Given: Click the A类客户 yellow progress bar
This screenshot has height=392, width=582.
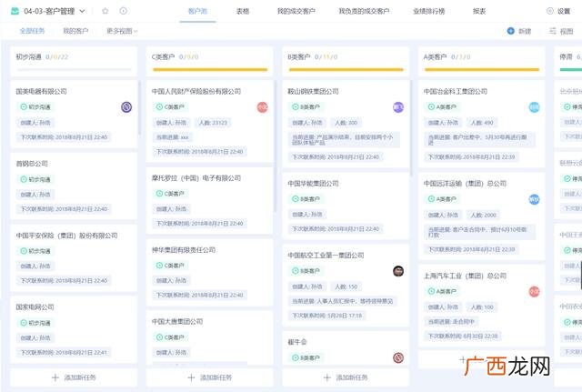Looking at the screenshot, I should point(482,69).
